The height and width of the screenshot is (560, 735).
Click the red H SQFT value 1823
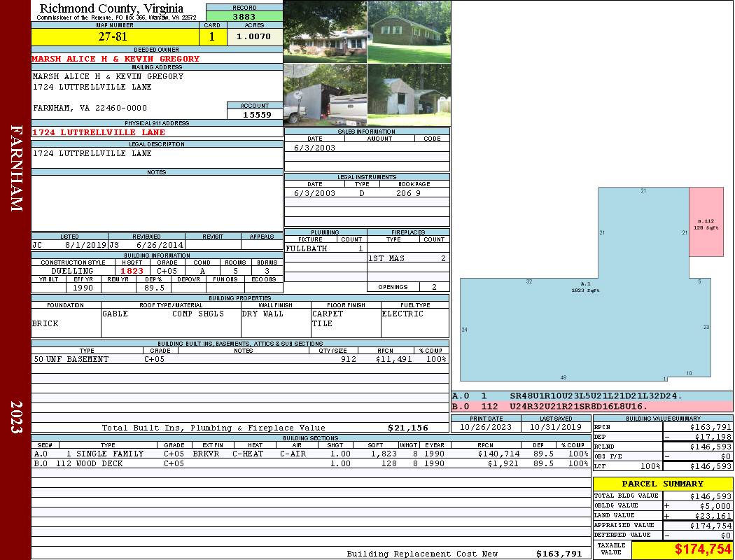(132, 271)
